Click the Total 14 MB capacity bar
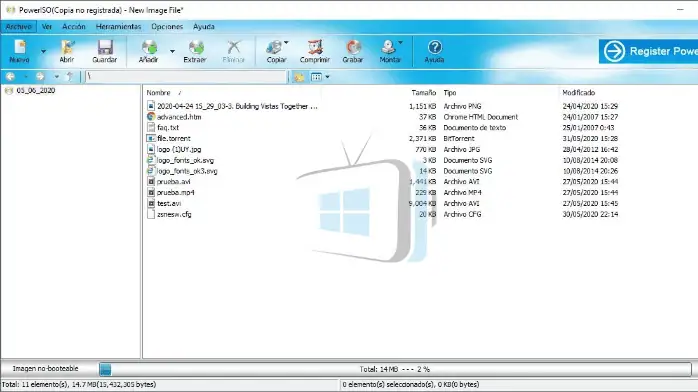Image resolution: width=698 pixels, height=392 pixels. (x=395, y=369)
